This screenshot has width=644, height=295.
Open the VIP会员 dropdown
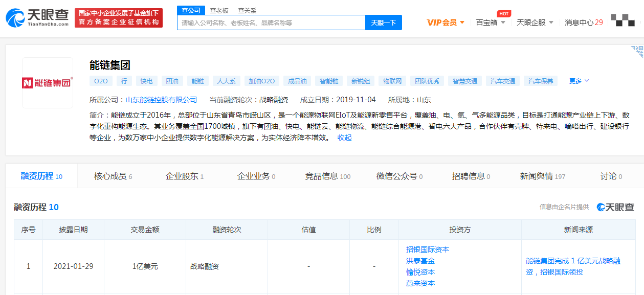[x=446, y=22]
